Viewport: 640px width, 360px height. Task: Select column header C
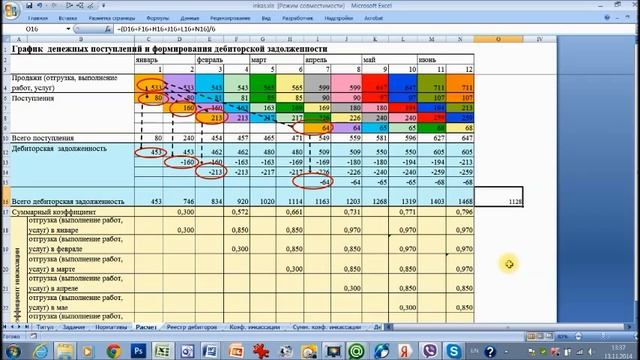click(x=149, y=39)
